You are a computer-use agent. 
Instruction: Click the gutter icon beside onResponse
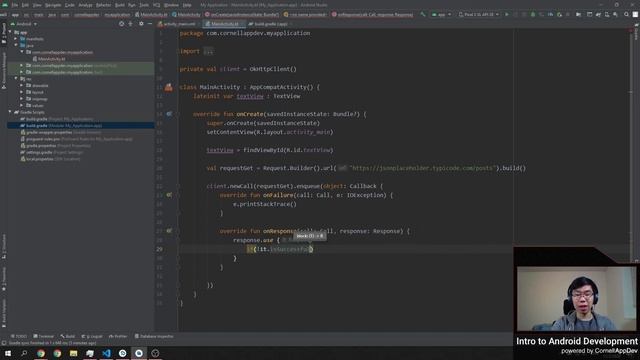(169, 231)
